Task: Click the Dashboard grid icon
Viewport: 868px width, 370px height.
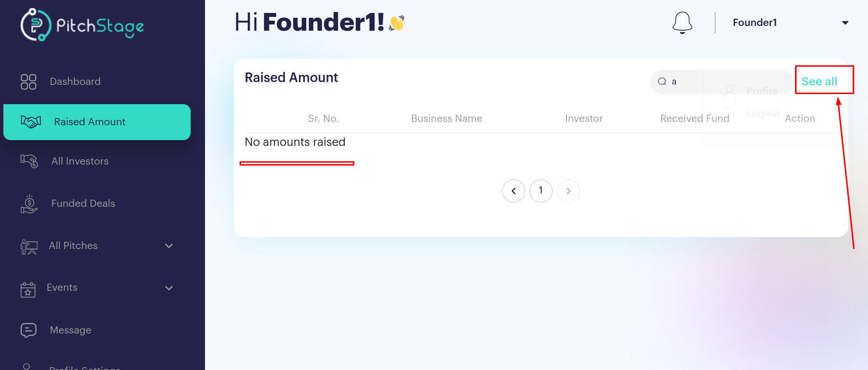Action: (28, 82)
